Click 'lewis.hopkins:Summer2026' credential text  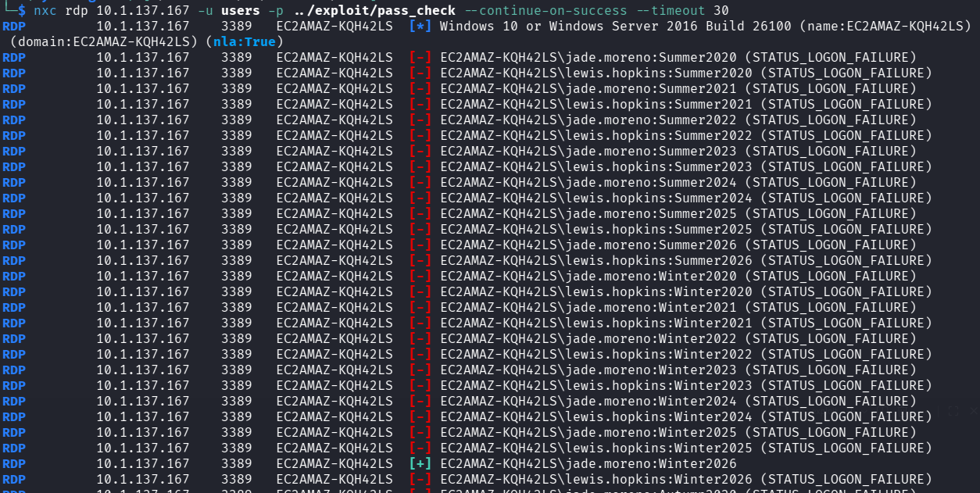tap(659, 261)
